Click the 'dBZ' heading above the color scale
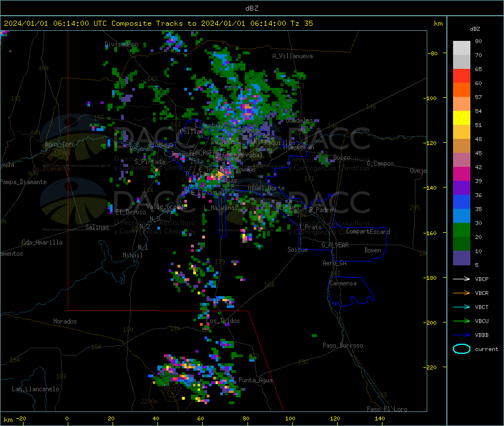 point(475,29)
